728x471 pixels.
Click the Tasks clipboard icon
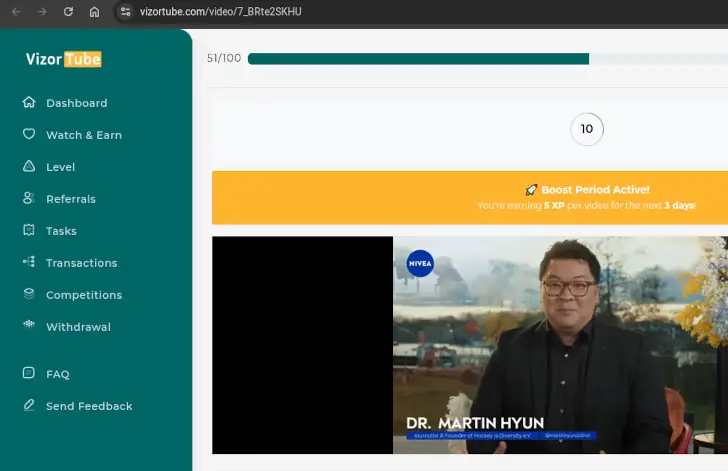(29, 230)
